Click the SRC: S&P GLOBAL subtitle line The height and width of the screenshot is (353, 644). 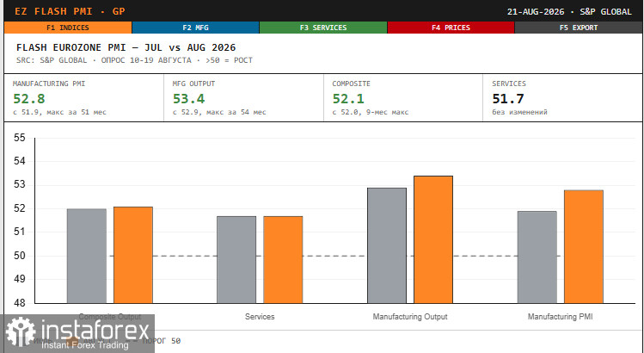(x=134, y=60)
